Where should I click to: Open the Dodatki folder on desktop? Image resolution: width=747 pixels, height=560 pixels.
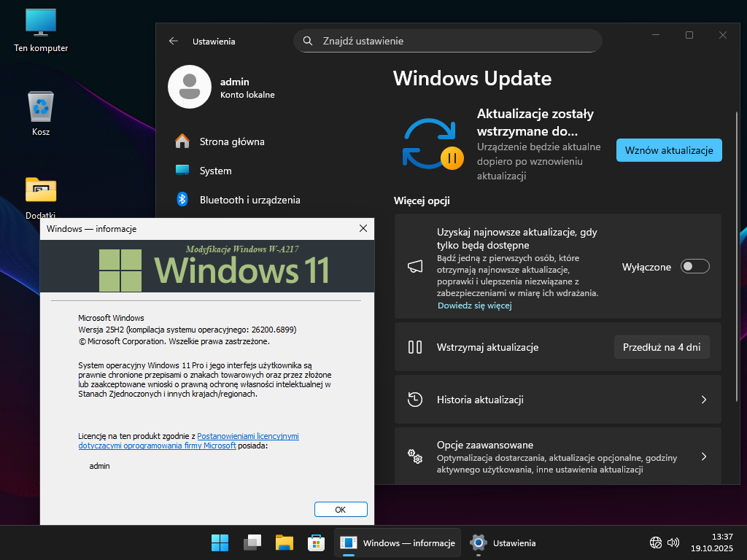41,190
